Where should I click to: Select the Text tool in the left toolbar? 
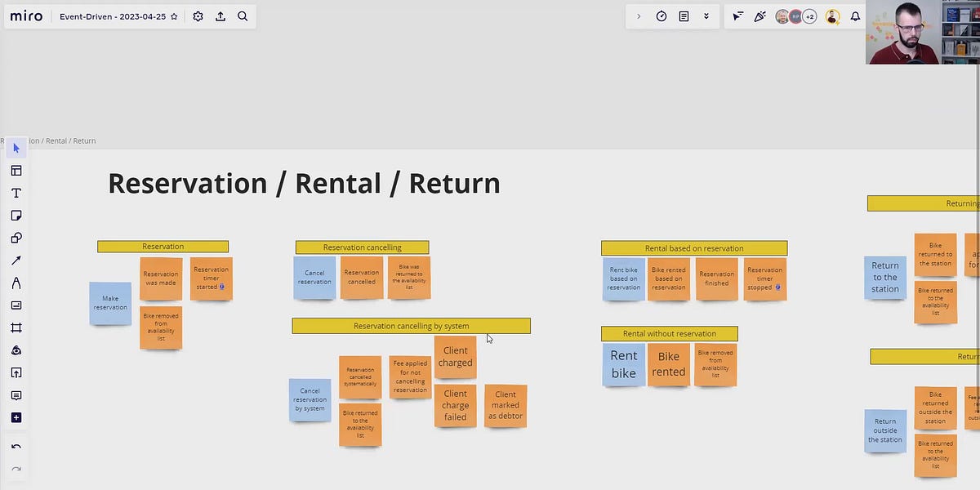(16, 193)
